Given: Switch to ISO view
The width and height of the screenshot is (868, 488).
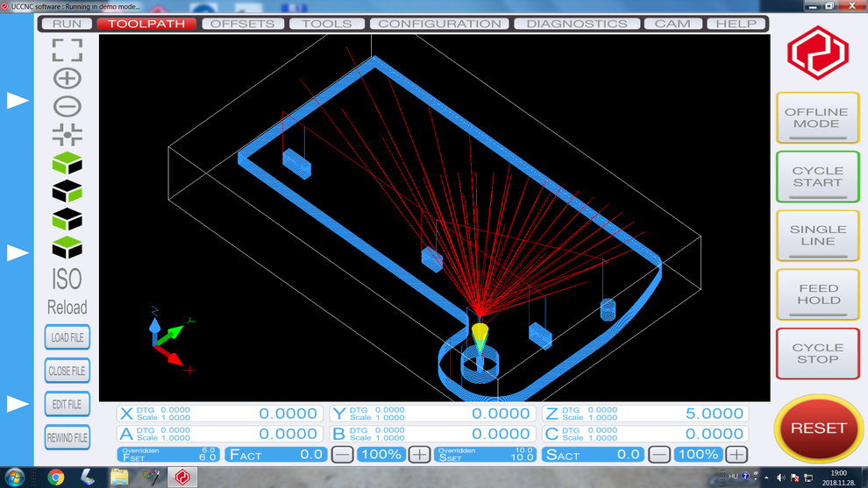Looking at the screenshot, I should (67, 279).
